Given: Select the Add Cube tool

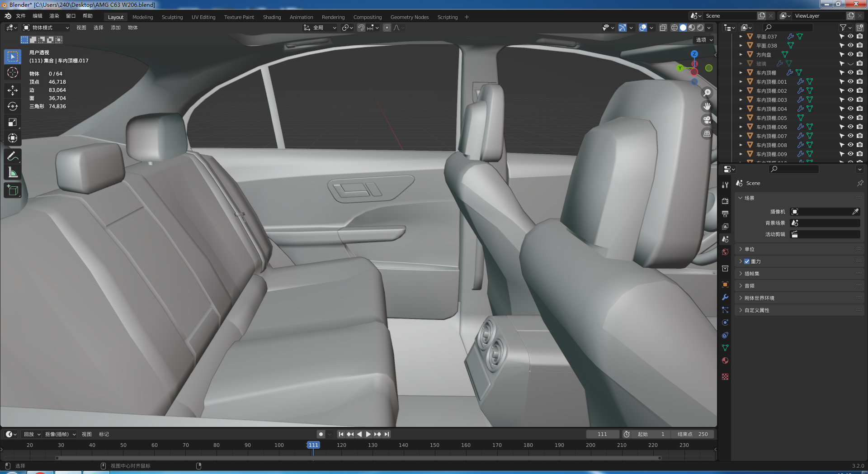Looking at the screenshot, I should coord(13,190).
